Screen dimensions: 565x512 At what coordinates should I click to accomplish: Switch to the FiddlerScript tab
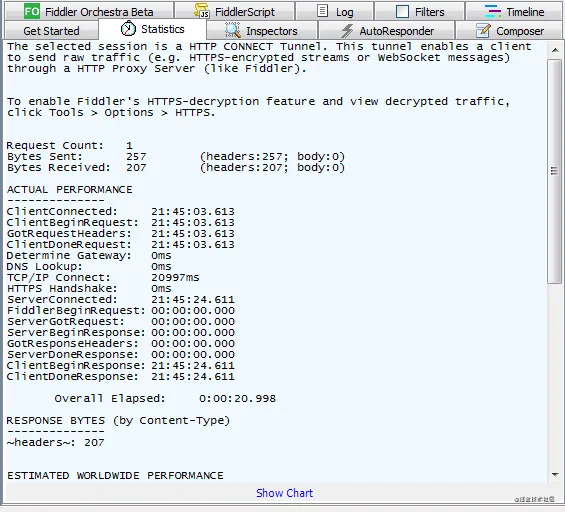tap(235, 12)
